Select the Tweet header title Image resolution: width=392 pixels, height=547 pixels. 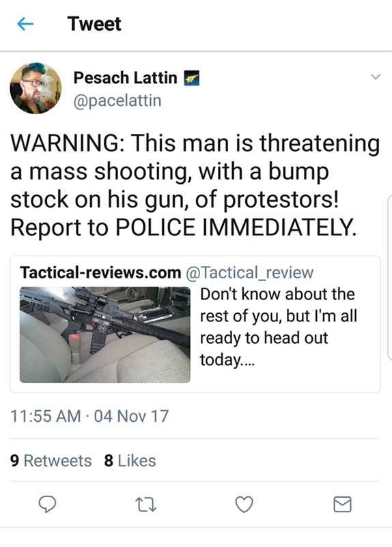pyautogui.click(x=94, y=24)
